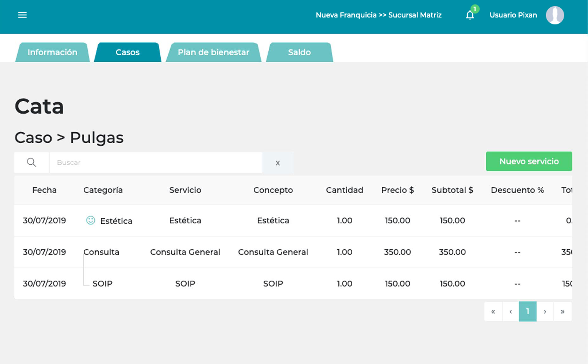
Task: Select page 1 in pagination
Action: pyautogui.click(x=527, y=311)
